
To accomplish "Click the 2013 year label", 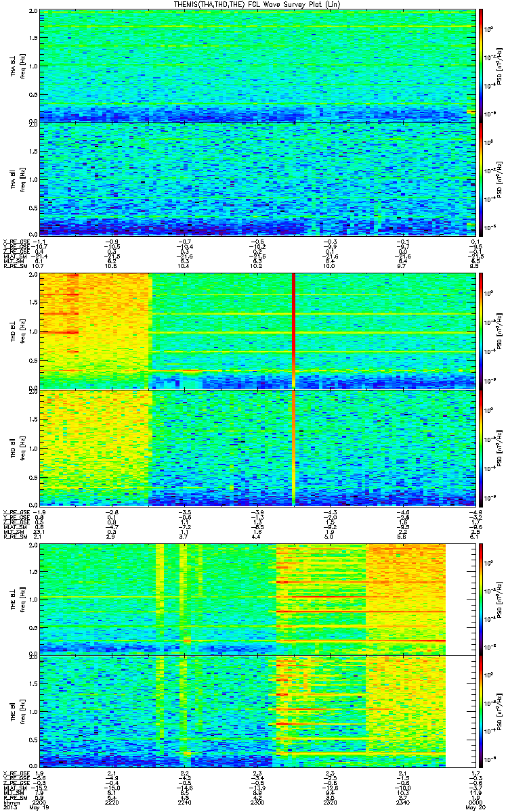I will (x=10, y=808).
